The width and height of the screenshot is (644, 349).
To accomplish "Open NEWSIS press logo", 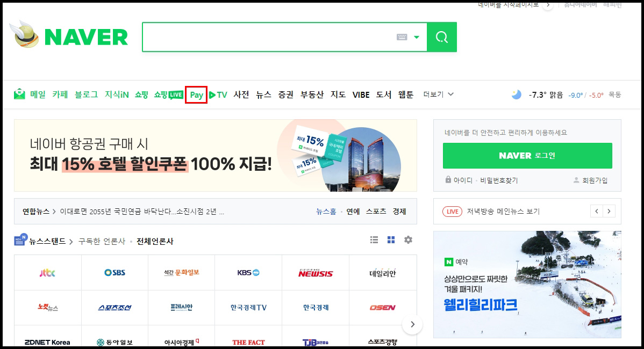I will pos(316,273).
